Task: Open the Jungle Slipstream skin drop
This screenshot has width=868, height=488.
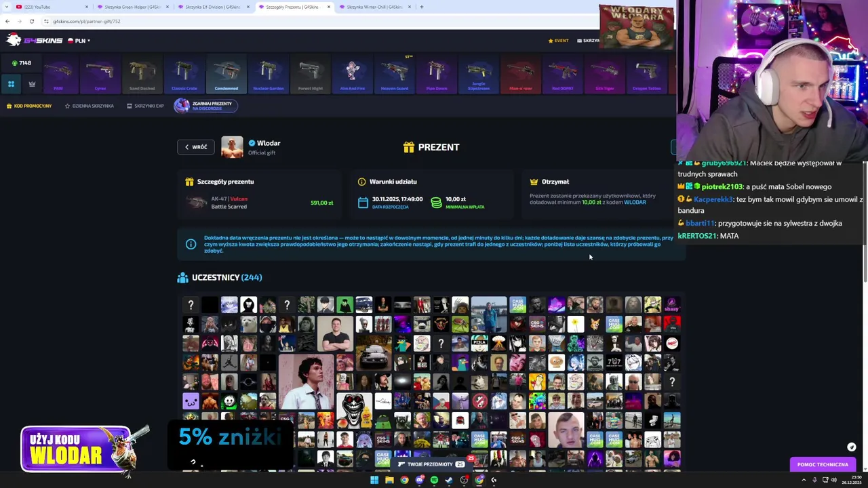Action: pyautogui.click(x=479, y=73)
